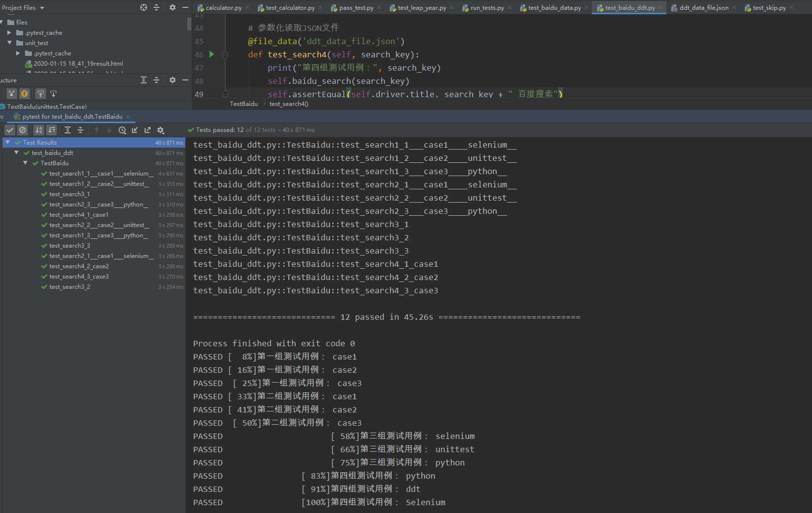
Task: Click '12 passed in 45.26s' summary line
Action: 386,317
